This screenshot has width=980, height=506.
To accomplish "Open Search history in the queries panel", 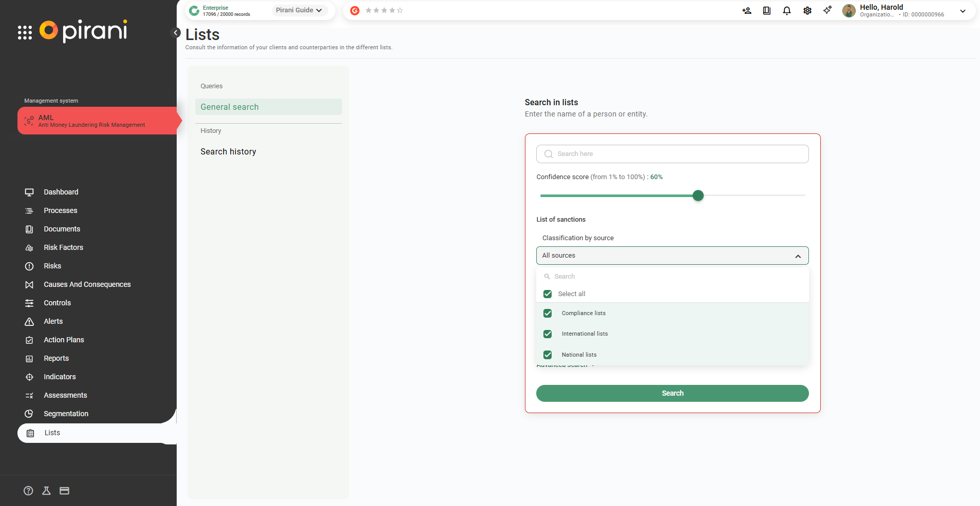I will [x=228, y=151].
